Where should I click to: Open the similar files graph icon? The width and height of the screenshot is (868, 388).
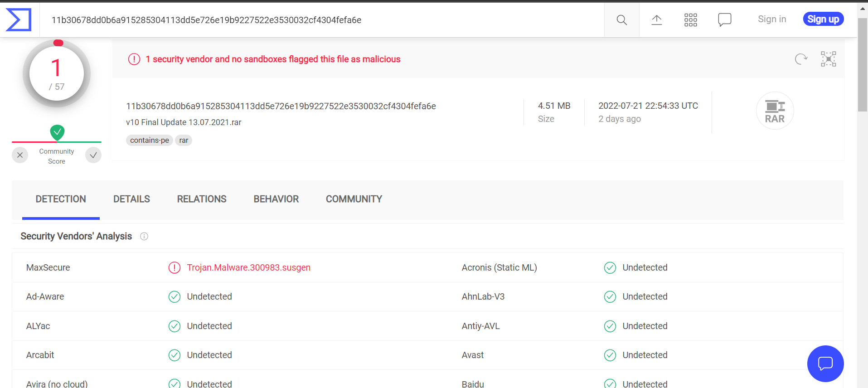[829, 59]
